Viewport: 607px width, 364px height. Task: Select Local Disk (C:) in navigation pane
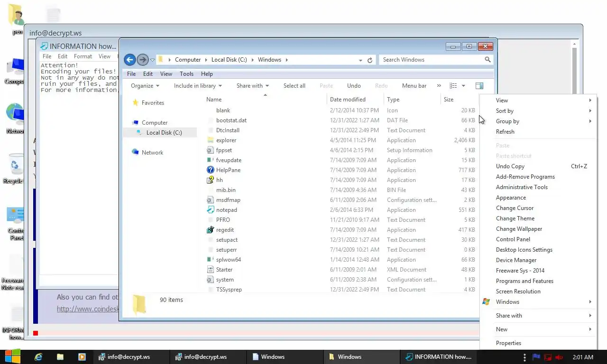(164, 133)
